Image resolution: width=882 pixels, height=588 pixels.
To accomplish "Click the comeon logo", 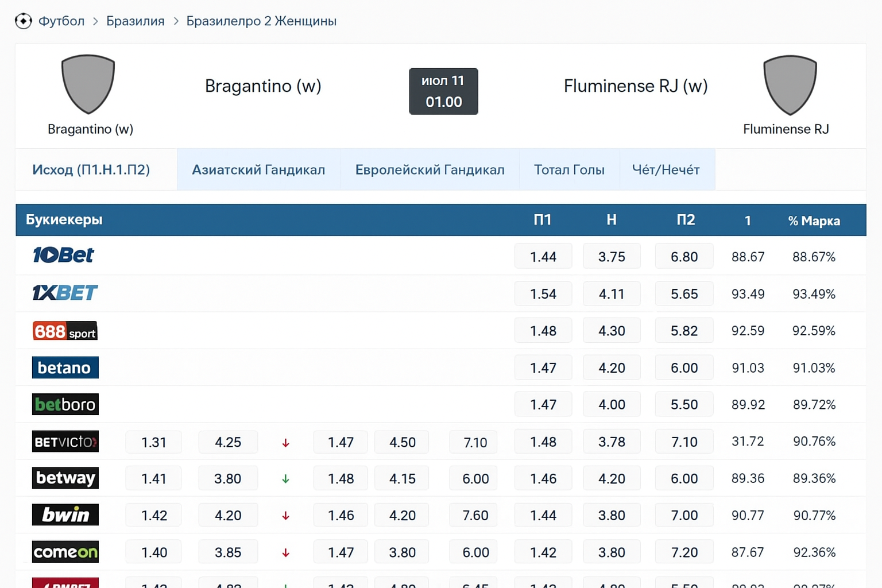I will [65, 552].
